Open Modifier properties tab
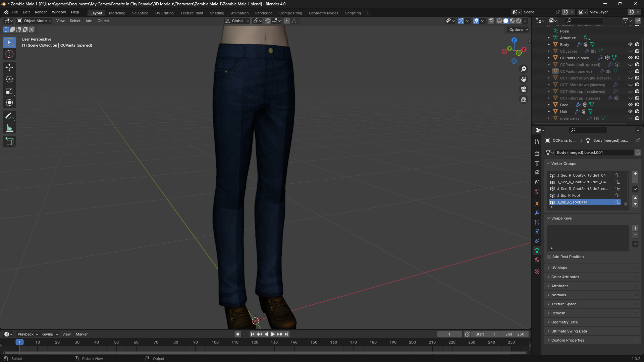644x362 pixels. click(537, 213)
